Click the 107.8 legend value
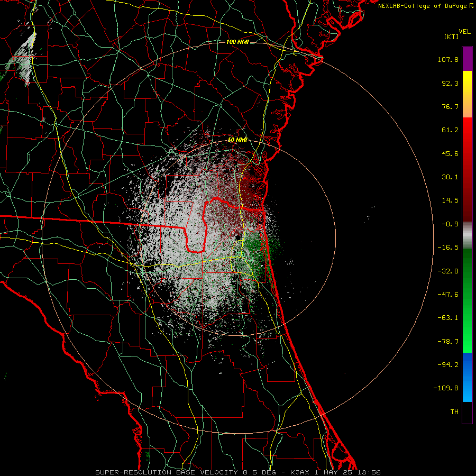 (x=448, y=59)
